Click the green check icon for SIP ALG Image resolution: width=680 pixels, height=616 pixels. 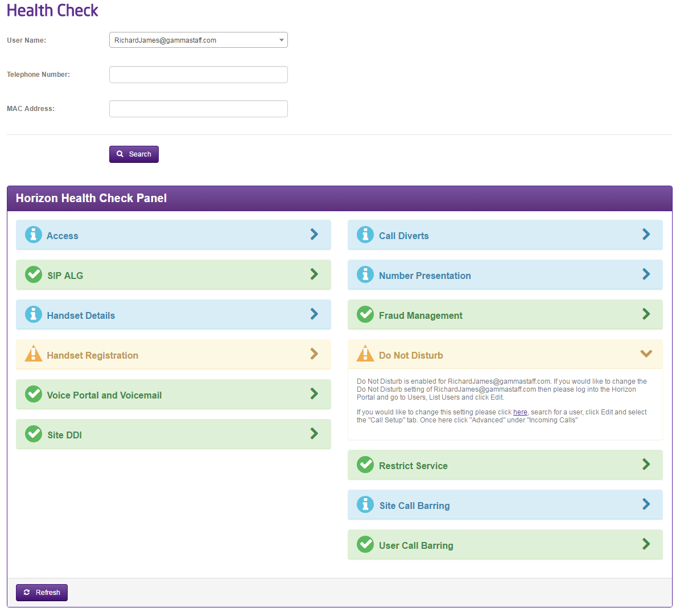pos(34,274)
